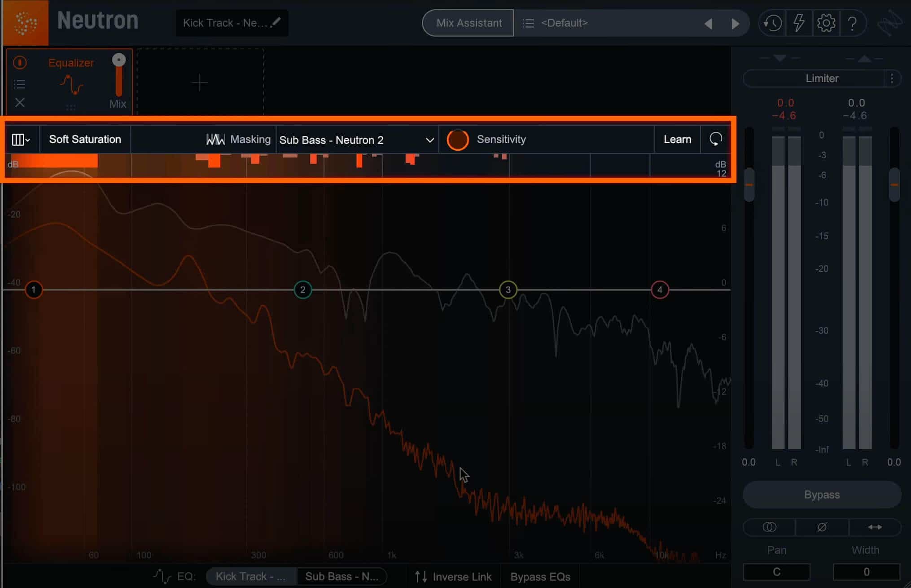
Task: Click the Width value field
Action: click(x=867, y=572)
